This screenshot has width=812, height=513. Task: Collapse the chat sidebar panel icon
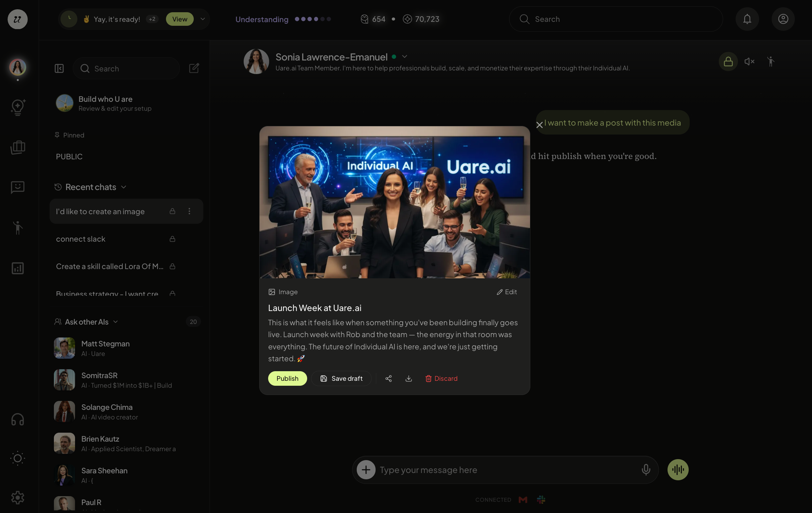click(x=60, y=68)
